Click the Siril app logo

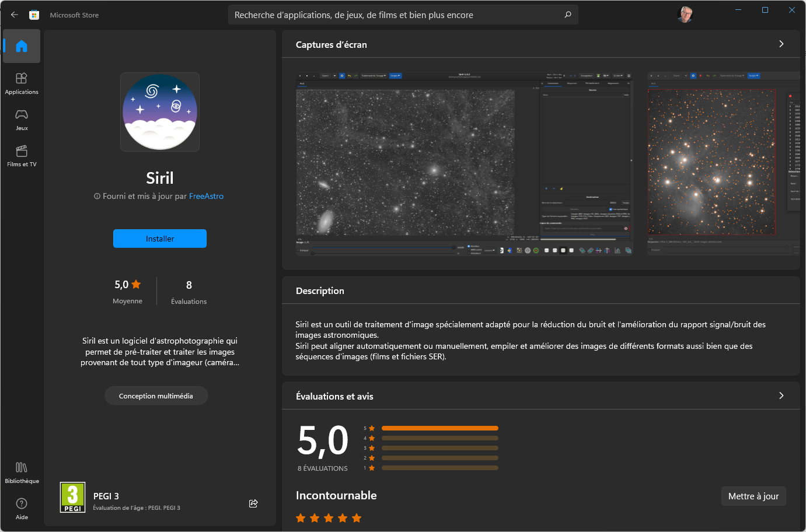160,112
